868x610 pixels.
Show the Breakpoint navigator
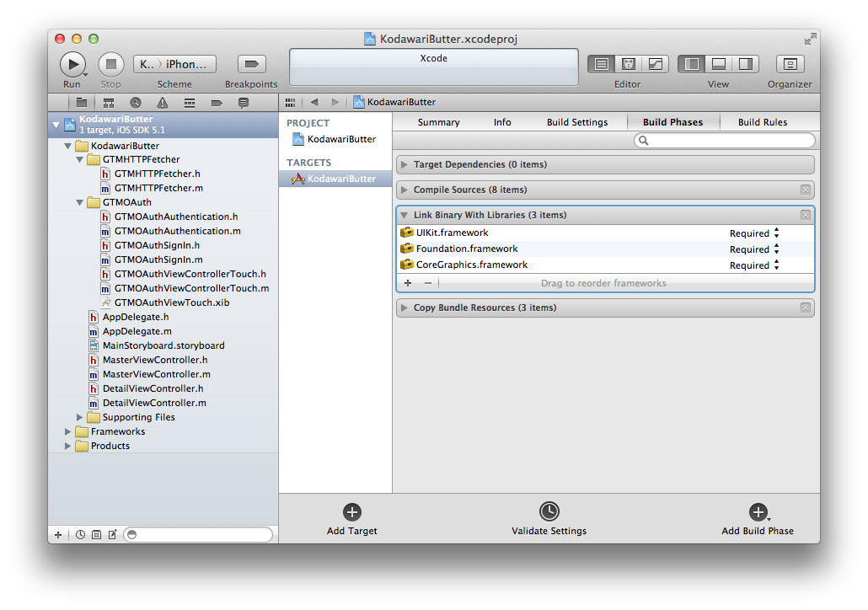click(217, 103)
